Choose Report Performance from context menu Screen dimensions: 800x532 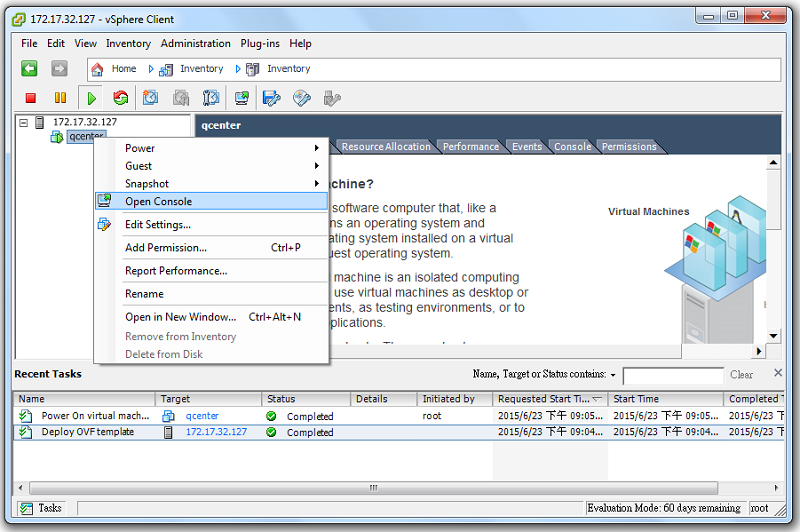click(211, 271)
